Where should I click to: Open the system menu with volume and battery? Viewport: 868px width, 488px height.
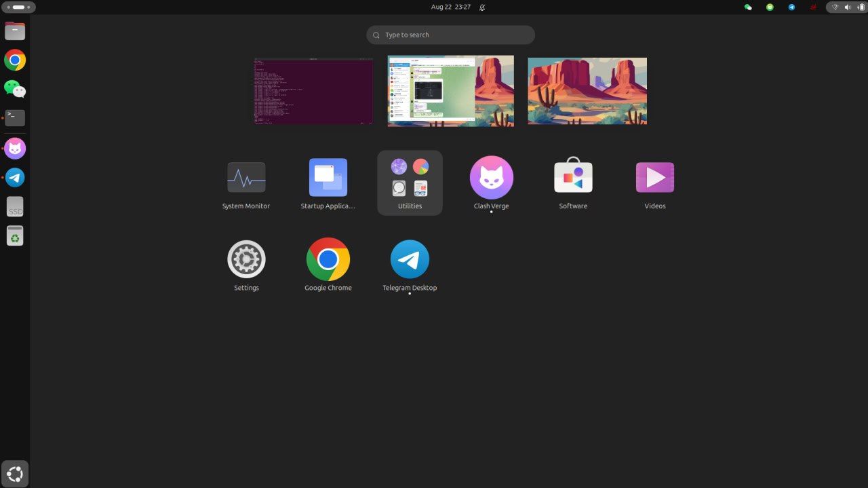(x=846, y=7)
